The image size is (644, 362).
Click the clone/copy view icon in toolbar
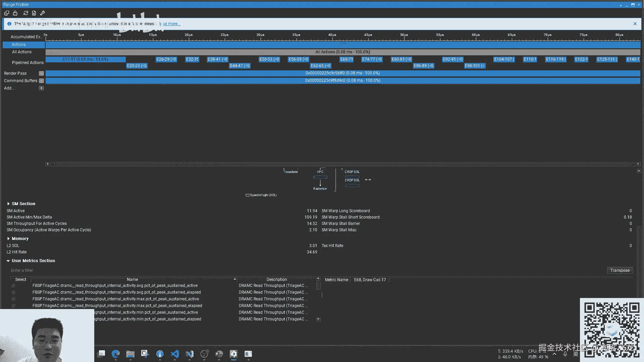click(7, 13)
